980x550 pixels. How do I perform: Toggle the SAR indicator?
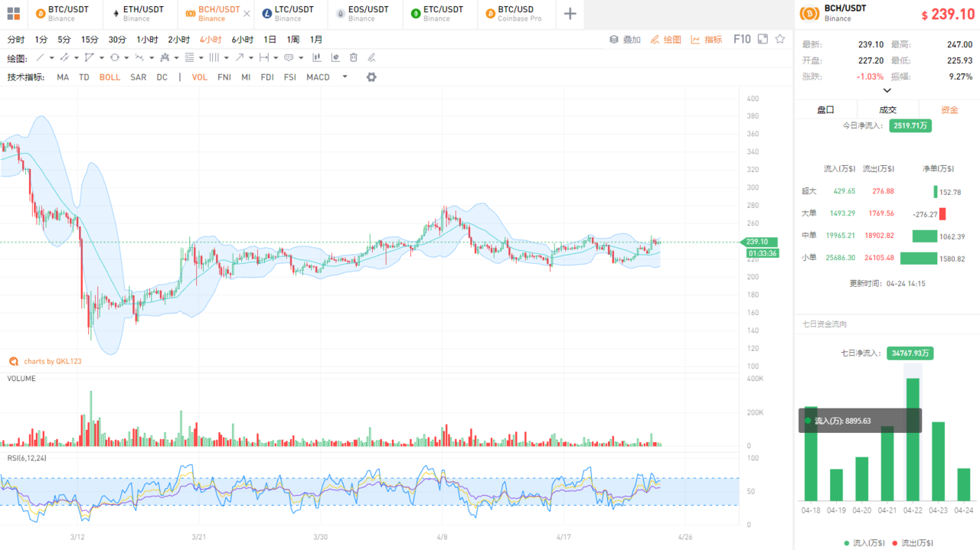coord(139,77)
